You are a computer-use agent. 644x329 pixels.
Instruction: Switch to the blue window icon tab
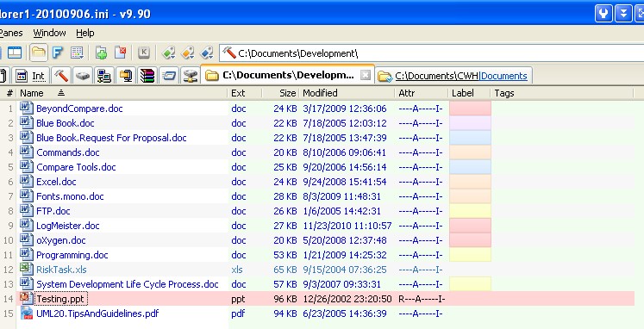[169, 76]
